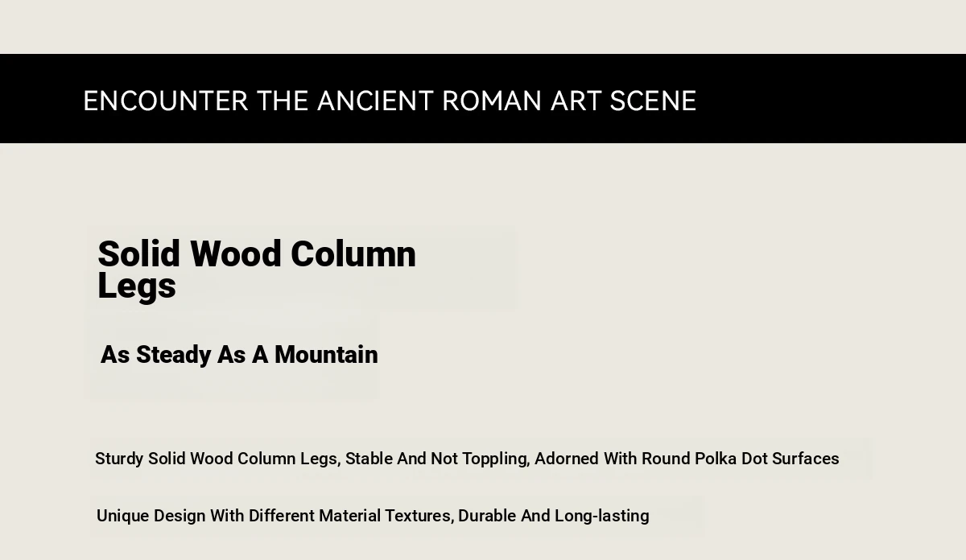Click the word 'Legs' in the large heading
Screen dimensions: 966x560
tap(137, 287)
